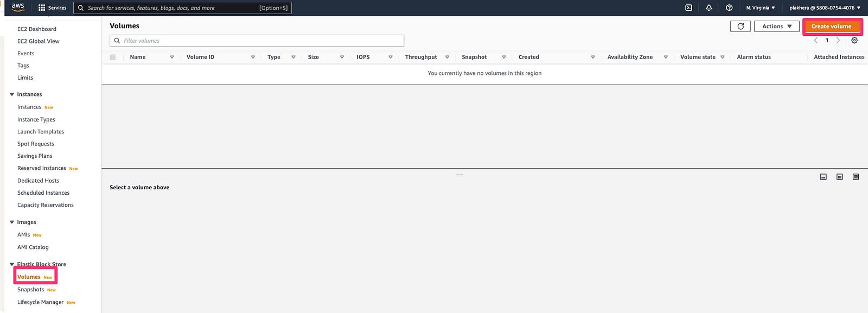Click the split panel resize handle

pos(459,175)
